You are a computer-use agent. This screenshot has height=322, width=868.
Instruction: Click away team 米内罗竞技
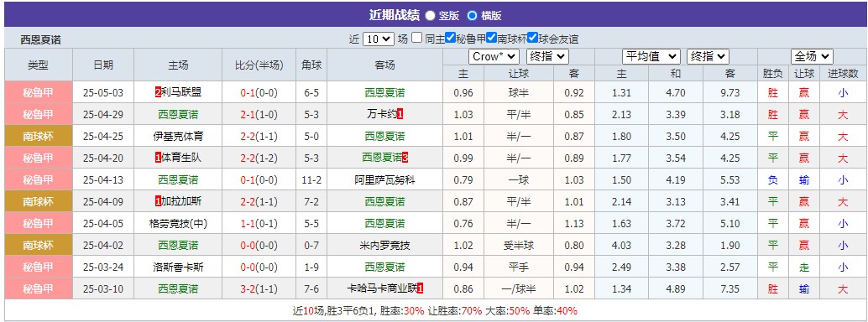click(384, 245)
